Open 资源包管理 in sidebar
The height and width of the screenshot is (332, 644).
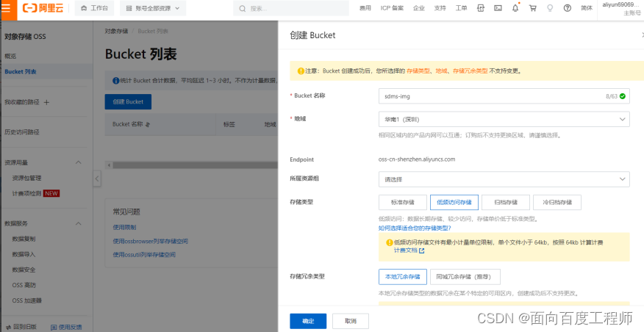[26, 178]
